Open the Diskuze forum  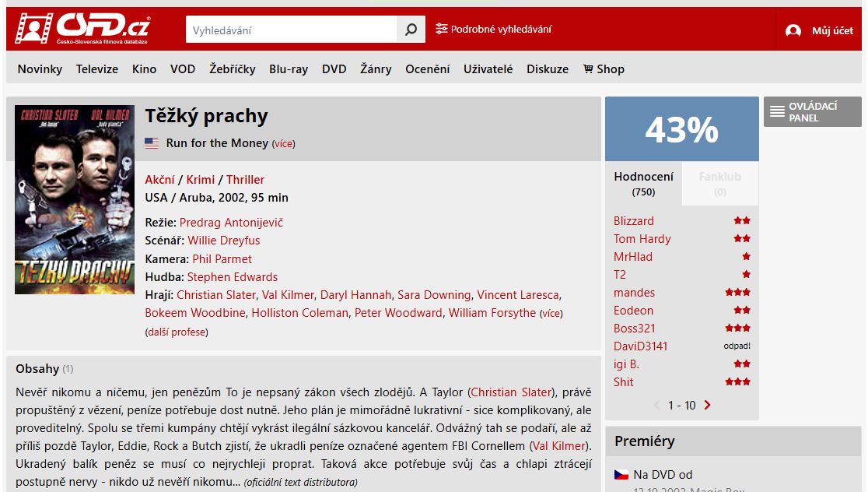pos(548,69)
